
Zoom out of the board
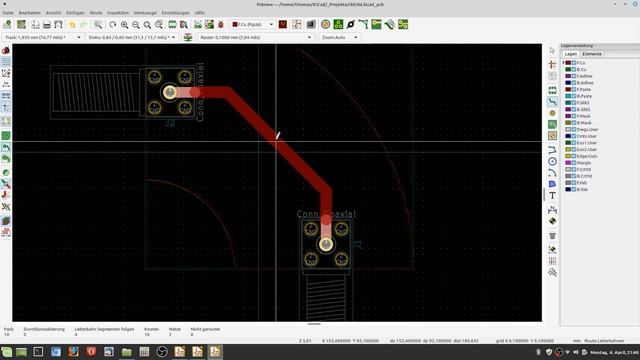[136, 25]
